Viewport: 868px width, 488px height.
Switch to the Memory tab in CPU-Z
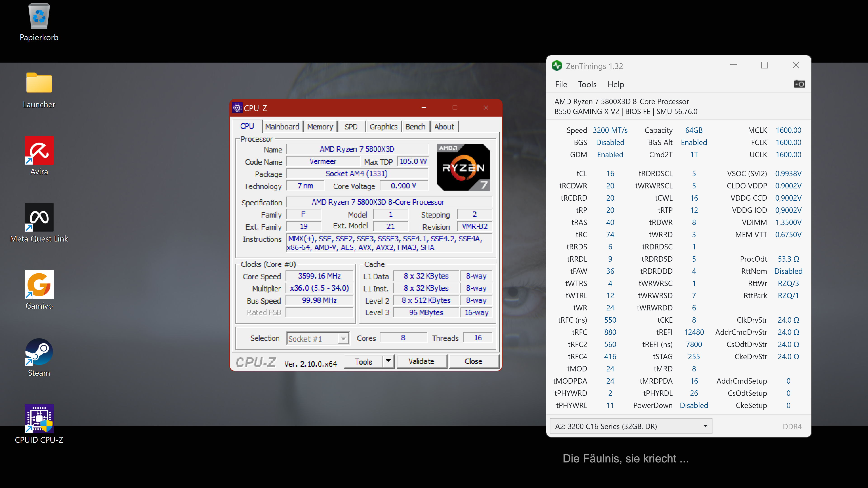click(320, 127)
